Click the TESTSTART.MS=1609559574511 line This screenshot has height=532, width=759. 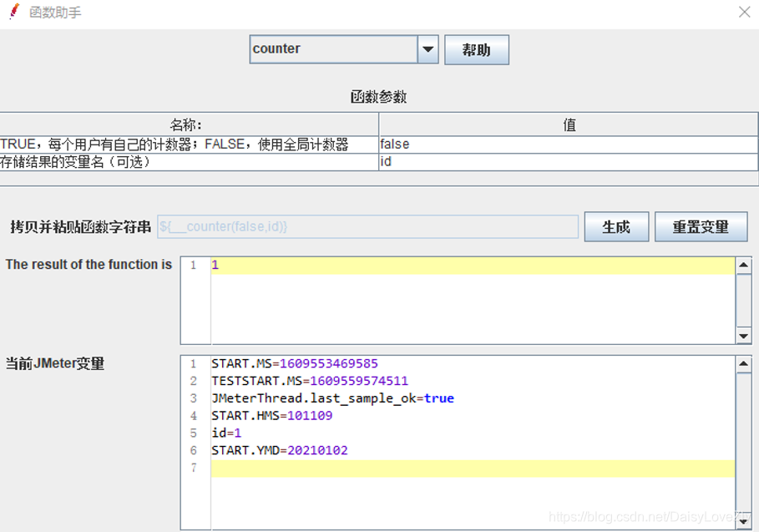(310, 381)
